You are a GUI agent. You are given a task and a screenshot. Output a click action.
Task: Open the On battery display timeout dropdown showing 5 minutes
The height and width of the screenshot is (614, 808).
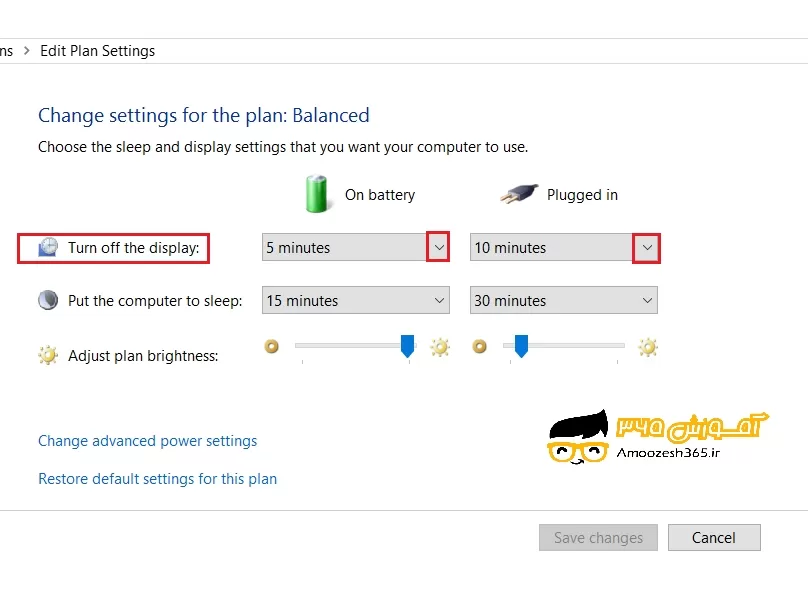pyautogui.click(x=440, y=247)
